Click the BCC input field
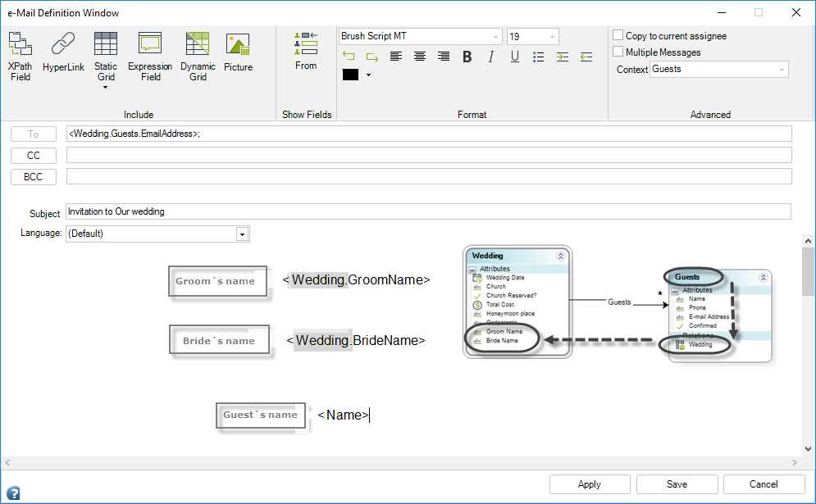The height and width of the screenshot is (504, 816). pos(429,176)
